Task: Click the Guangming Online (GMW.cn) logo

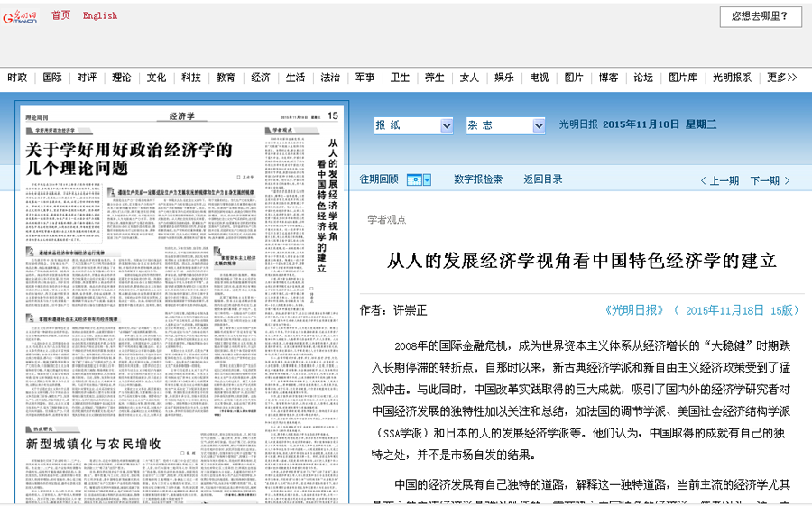Action: click(22, 17)
